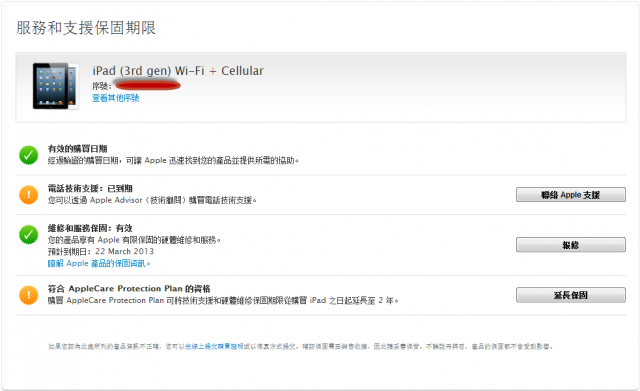The image size is (640, 391).
Task: Click the 電話技術支援：已到期 heading
Action: pyautogui.click(x=90, y=188)
